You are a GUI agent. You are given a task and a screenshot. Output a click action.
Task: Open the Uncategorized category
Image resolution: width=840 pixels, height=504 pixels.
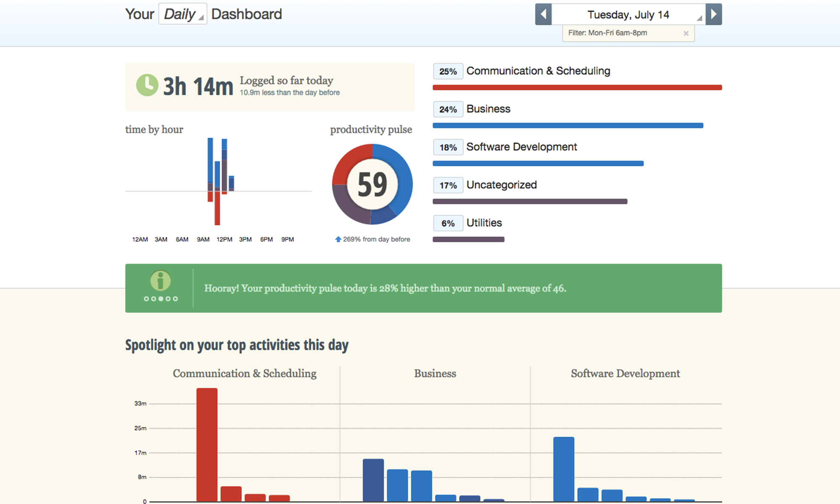(x=501, y=185)
